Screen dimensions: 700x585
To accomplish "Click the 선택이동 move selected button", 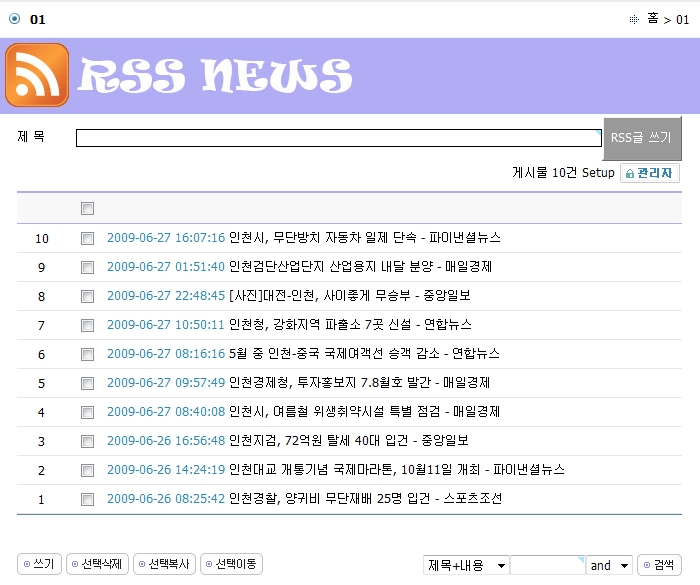I will [x=231, y=564].
